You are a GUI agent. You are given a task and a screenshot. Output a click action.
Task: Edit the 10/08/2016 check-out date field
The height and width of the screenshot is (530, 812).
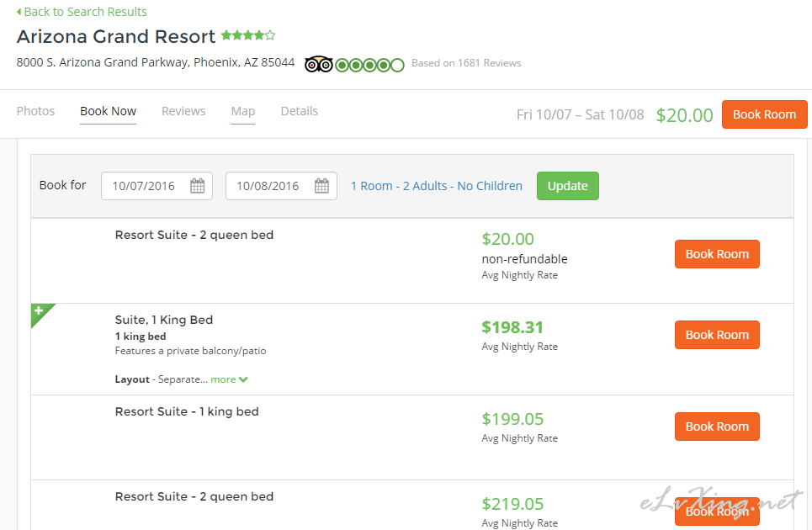point(281,186)
